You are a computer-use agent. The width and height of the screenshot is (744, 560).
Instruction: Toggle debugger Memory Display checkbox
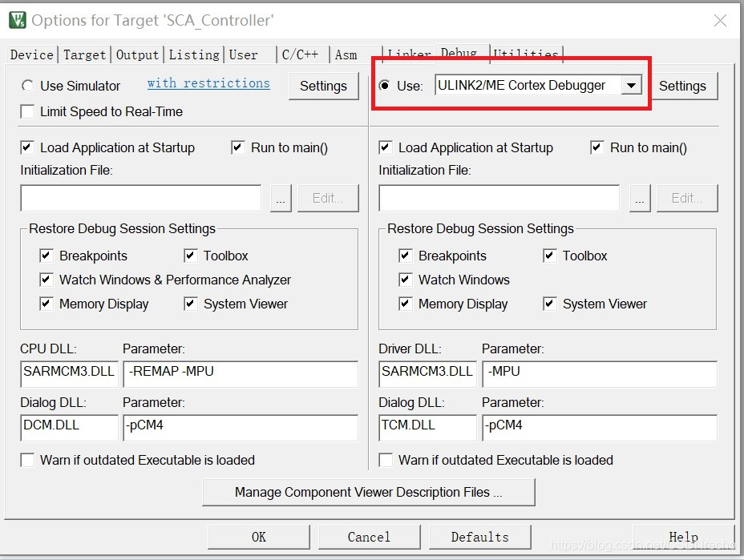point(405,304)
